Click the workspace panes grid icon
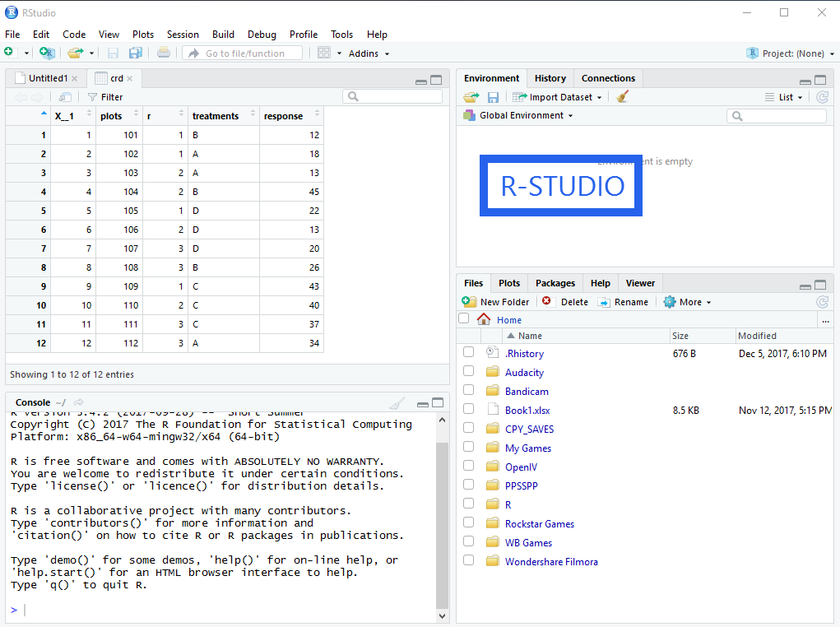 tap(324, 53)
